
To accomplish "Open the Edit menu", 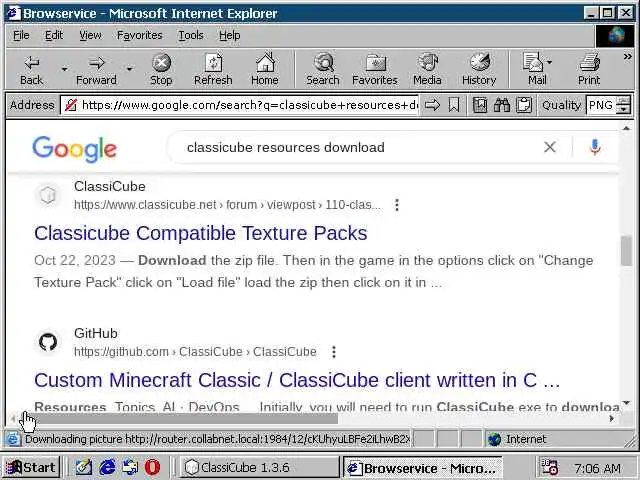I will click(x=54, y=36).
